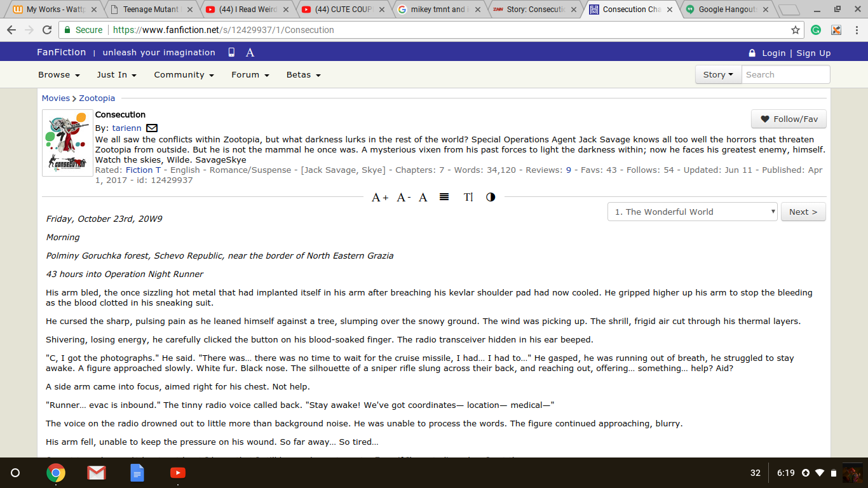Bookmark this page with star icon

(x=795, y=30)
